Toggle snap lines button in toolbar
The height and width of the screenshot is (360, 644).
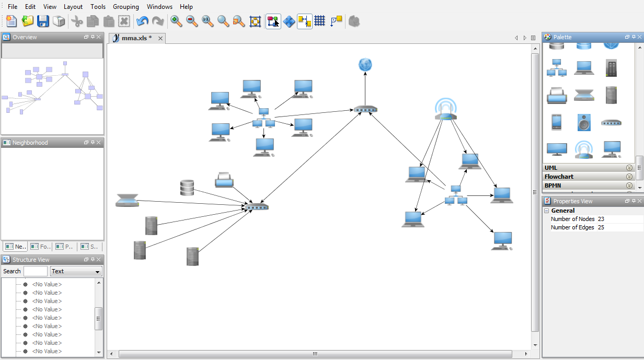coord(305,21)
